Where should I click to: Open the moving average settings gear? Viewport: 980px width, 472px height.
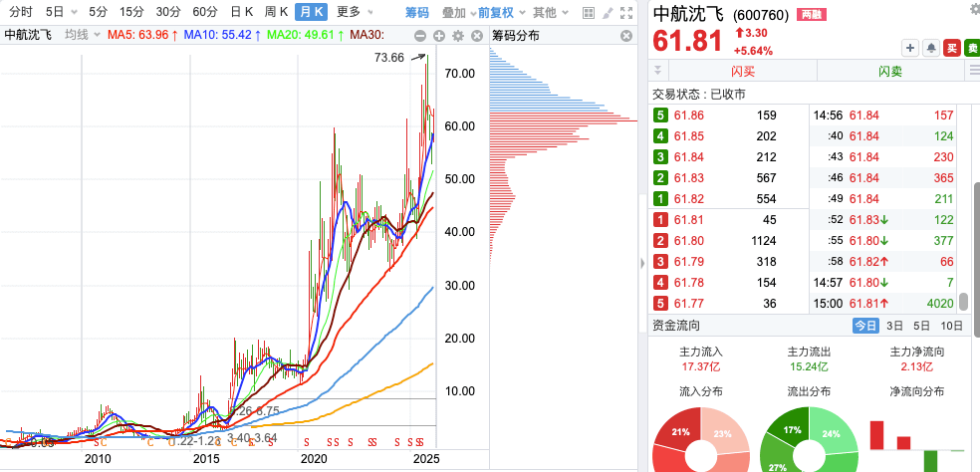click(457, 36)
